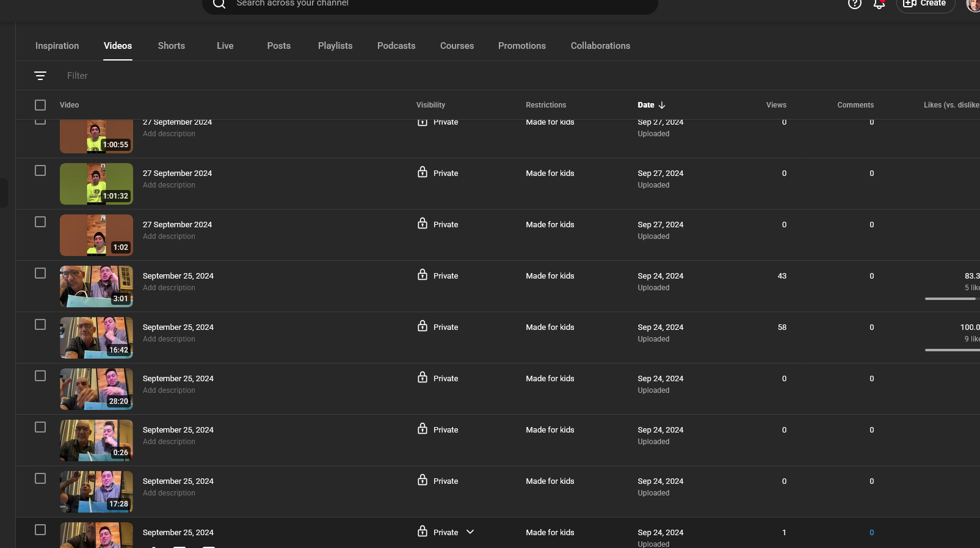The image size is (980, 548).
Task: Open Private visibility menu for 17:28 video
Action: click(445, 481)
